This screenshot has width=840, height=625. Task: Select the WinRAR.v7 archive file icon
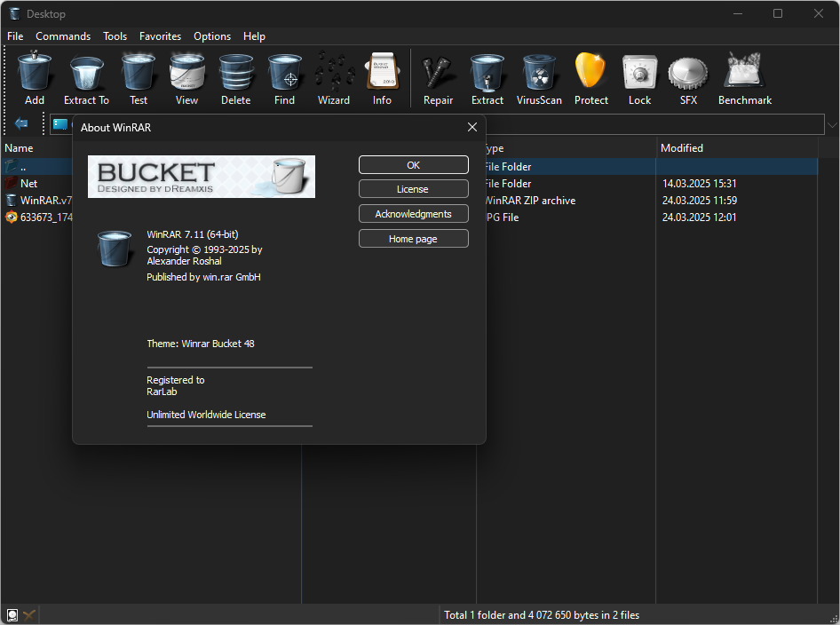(x=11, y=201)
